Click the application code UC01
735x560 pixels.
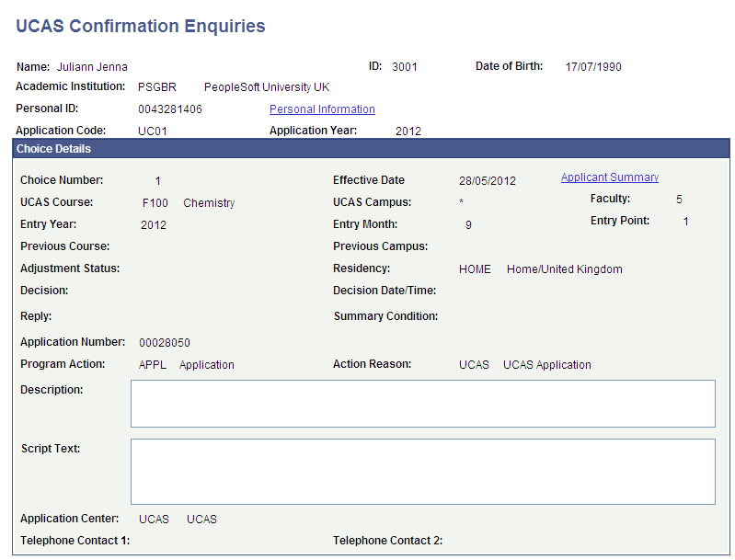coord(153,131)
